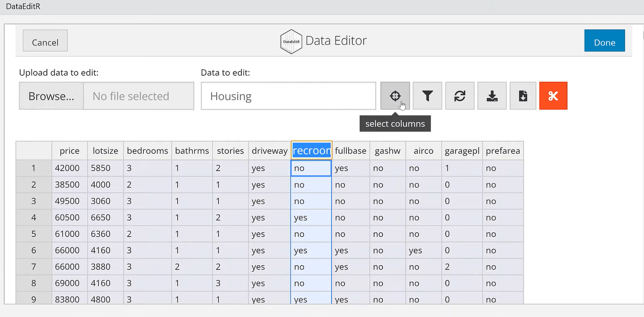
Task: Click price cell 61000
Action: [x=70, y=234]
